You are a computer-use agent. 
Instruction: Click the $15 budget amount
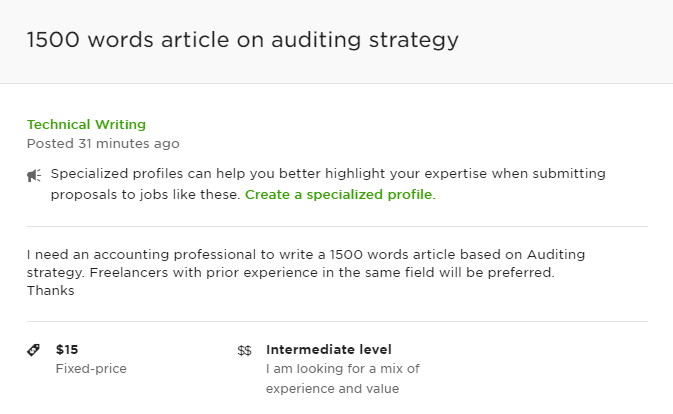pos(67,350)
